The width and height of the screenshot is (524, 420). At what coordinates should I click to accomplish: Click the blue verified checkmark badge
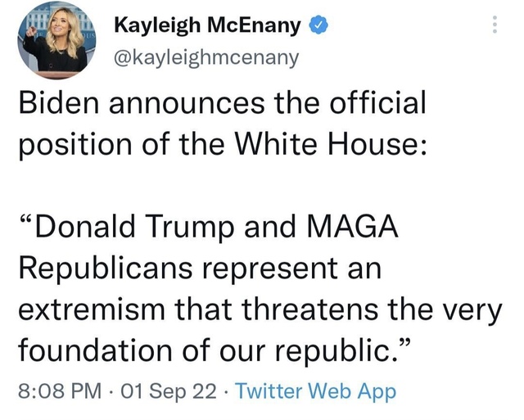(x=319, y=25)
